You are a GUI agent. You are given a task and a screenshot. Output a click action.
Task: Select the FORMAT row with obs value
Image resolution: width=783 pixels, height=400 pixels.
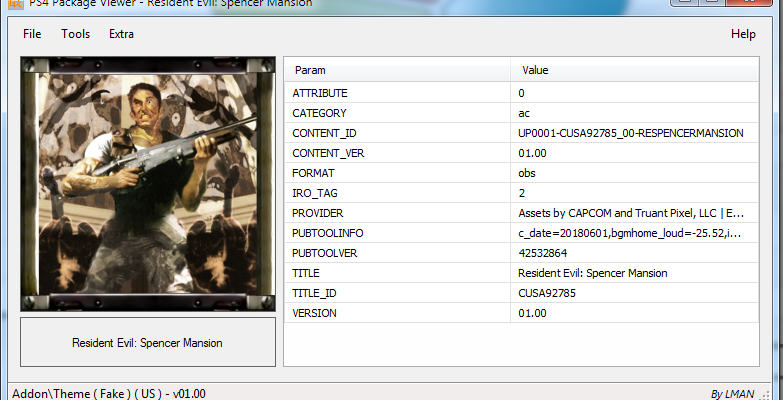(x=317, y=173)
